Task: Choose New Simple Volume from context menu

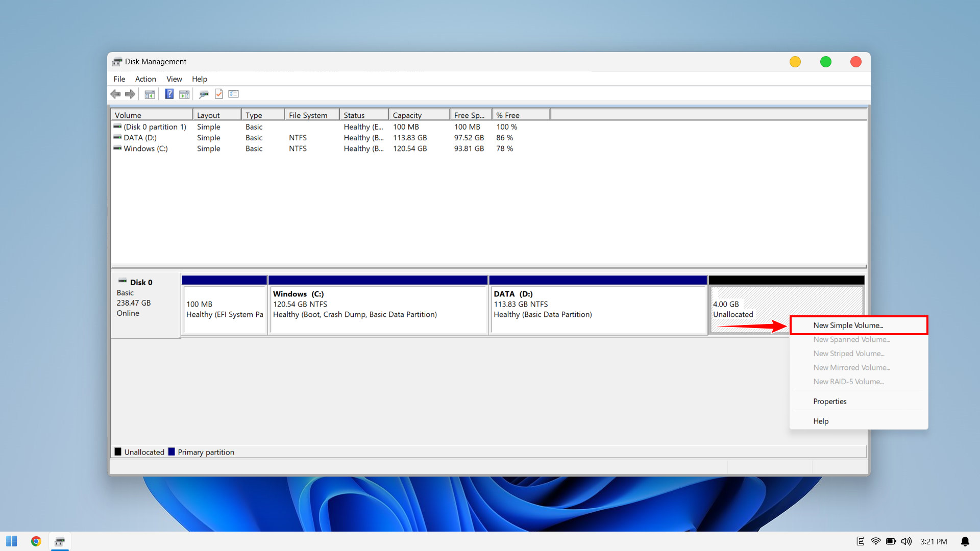Action: [848, 325]
